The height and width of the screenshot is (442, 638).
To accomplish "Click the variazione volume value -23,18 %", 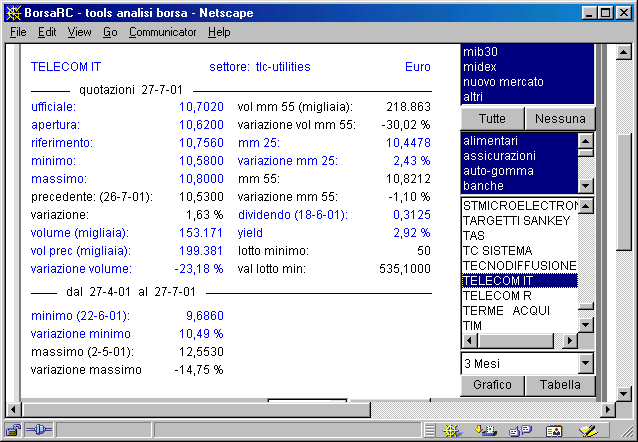I will (x=199, y=269).
